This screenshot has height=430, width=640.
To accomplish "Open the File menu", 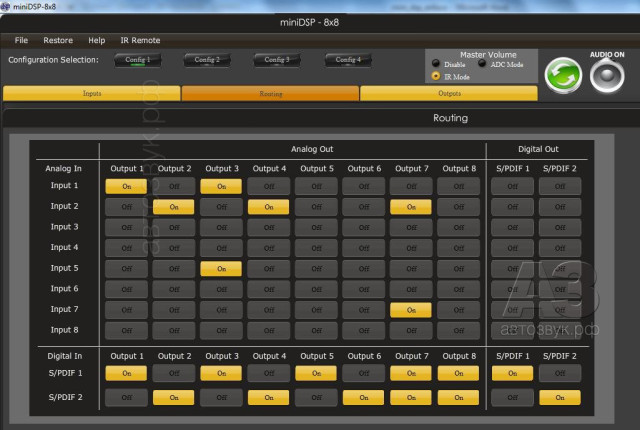I will coord(21,40).
